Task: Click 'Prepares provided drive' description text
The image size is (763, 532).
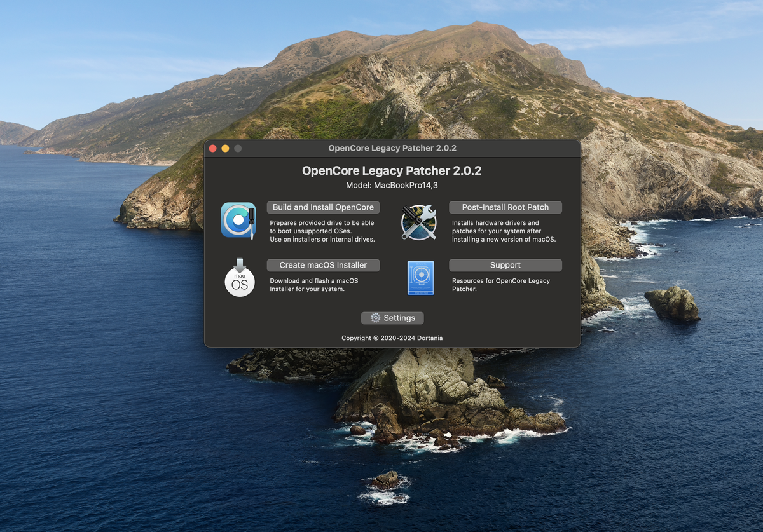Action: (x=322, y=231)
